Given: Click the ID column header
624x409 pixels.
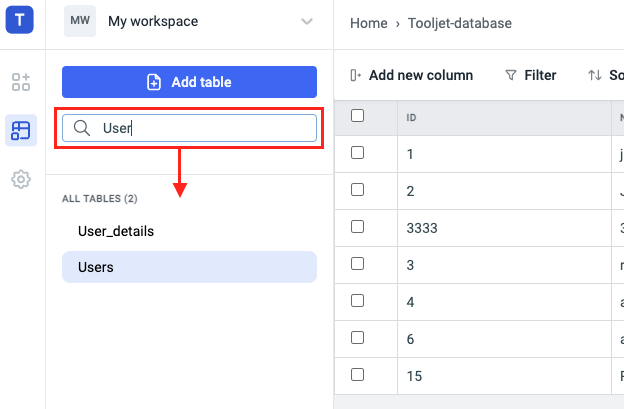Looking at the screenshot, I should (411, 117).
